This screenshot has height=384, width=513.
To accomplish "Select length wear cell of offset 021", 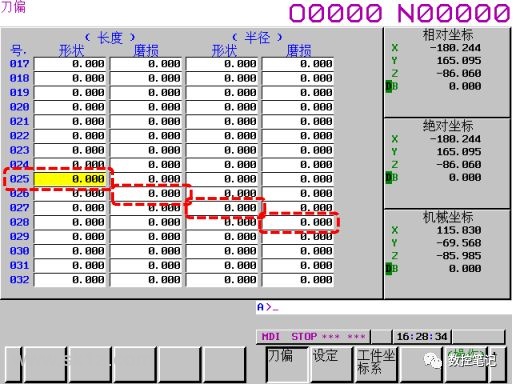I will tap(146, 121).
